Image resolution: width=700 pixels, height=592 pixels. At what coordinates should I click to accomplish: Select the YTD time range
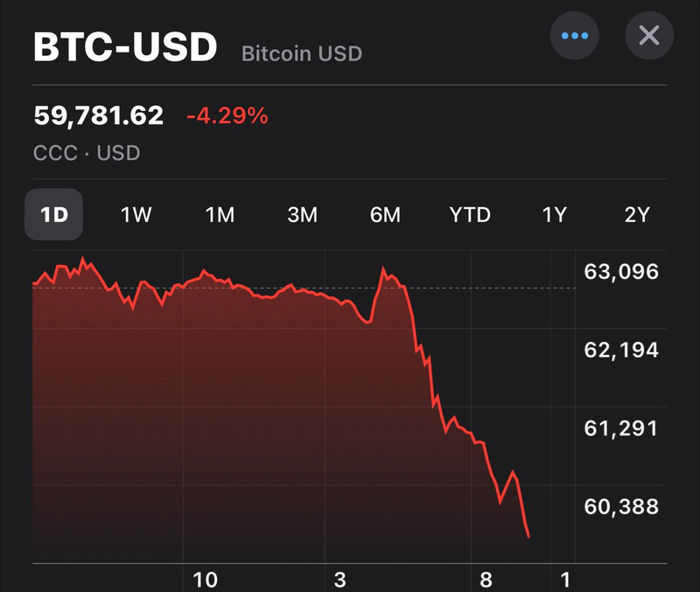[x=470, y=214]
